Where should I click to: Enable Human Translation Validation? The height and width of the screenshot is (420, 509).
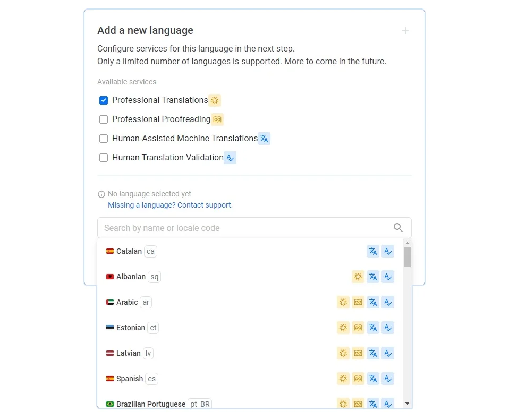(104, 158)
